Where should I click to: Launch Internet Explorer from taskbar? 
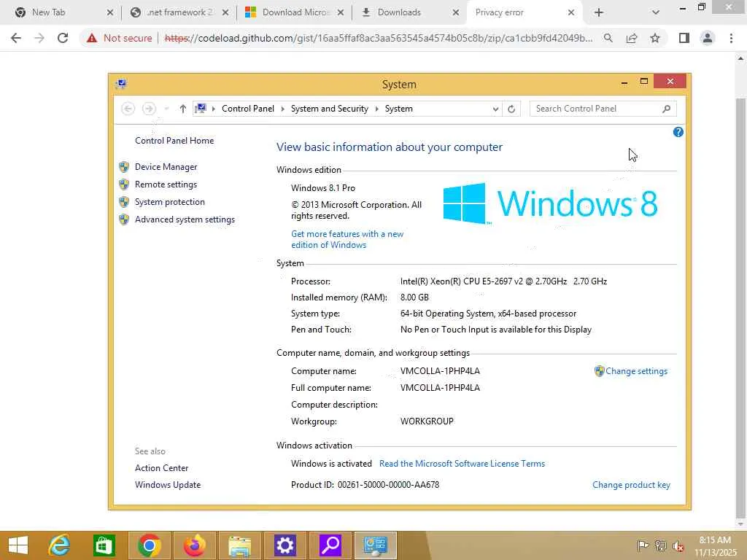[60, 545]
